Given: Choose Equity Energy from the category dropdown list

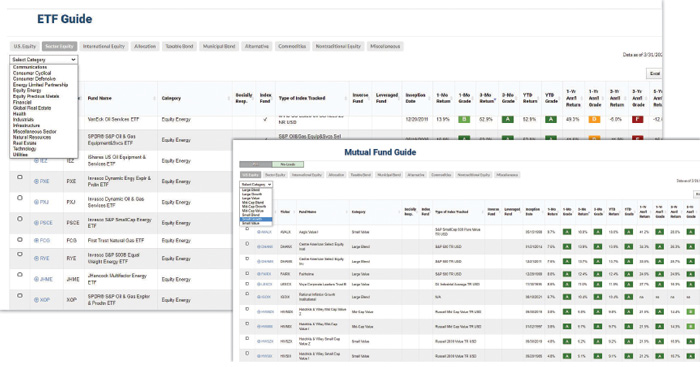Looking at the screenshot, I should tap(27, 90).
